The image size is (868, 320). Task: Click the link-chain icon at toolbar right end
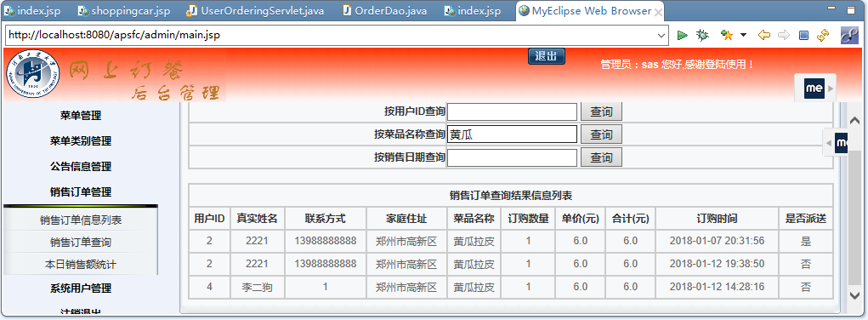849,35
